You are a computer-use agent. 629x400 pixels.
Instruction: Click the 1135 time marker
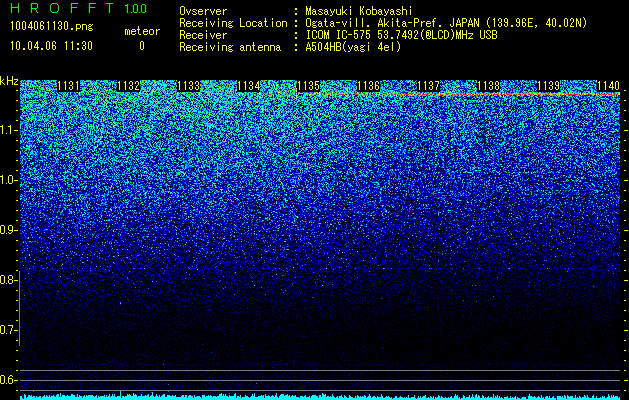click(x=308, y=86)
